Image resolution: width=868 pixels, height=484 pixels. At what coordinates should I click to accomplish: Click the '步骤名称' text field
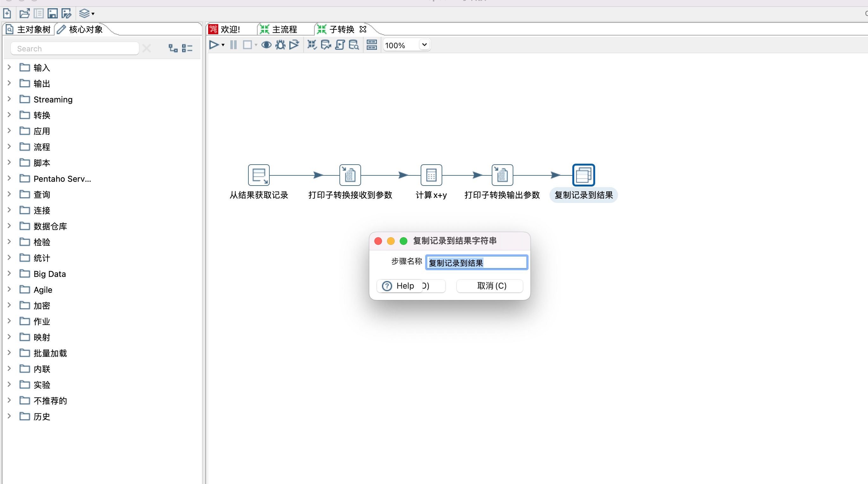click(476, 263)
